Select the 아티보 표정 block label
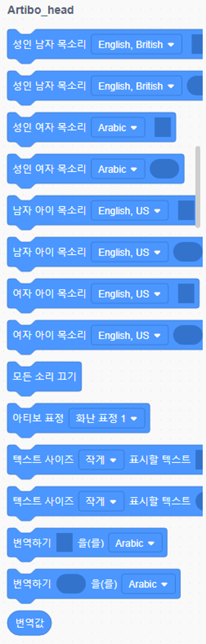The image size is (206, 644). [38, 418]
